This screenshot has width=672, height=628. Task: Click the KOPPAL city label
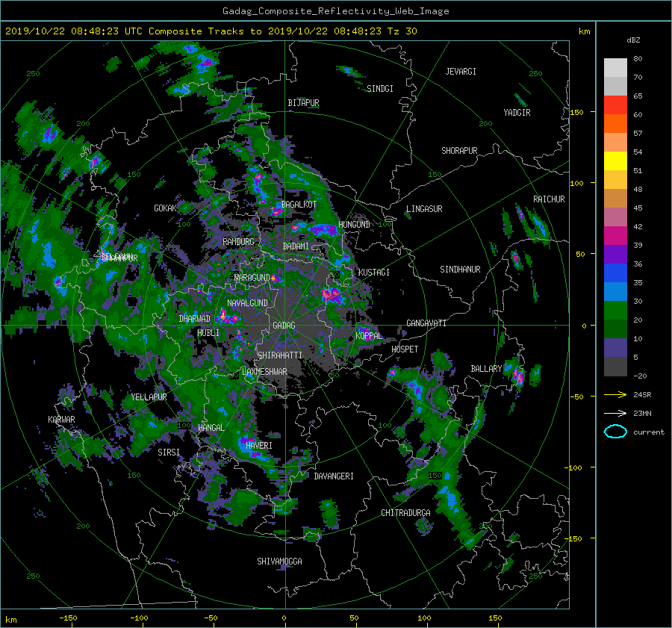(369, 336)
